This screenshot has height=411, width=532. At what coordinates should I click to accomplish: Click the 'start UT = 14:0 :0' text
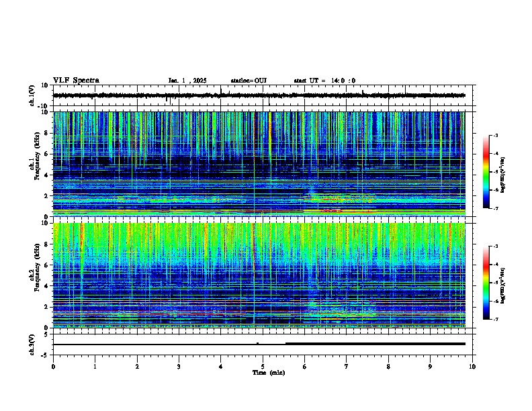pos(324,81)
